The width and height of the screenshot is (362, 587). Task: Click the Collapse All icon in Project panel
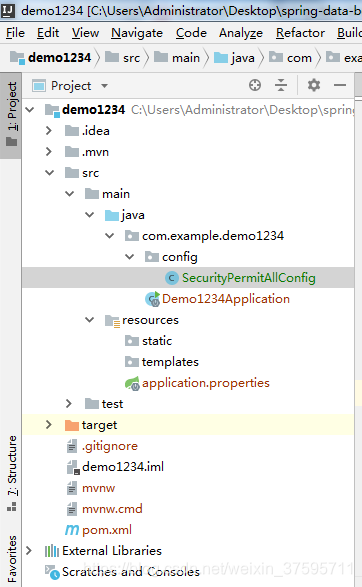[x=281, y=85]
